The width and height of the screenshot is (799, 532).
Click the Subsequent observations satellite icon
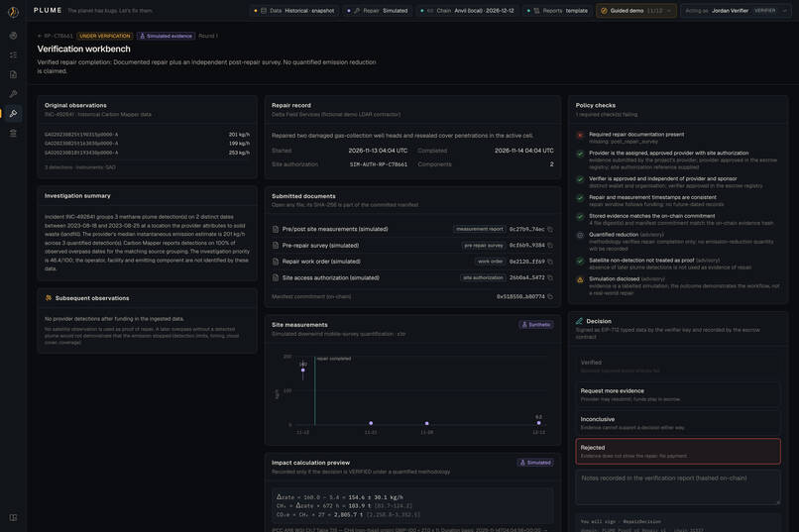click(x=49, y=298)
